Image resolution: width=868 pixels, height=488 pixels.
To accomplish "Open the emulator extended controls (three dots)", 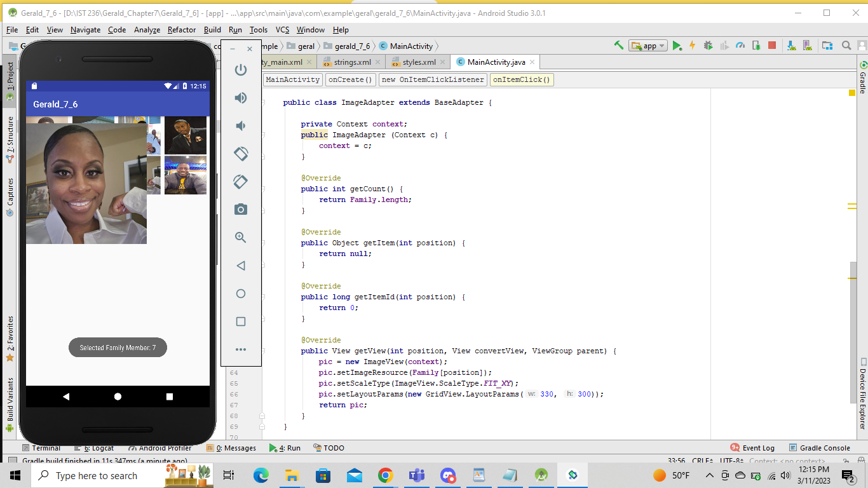I will (x=241, y=349).
